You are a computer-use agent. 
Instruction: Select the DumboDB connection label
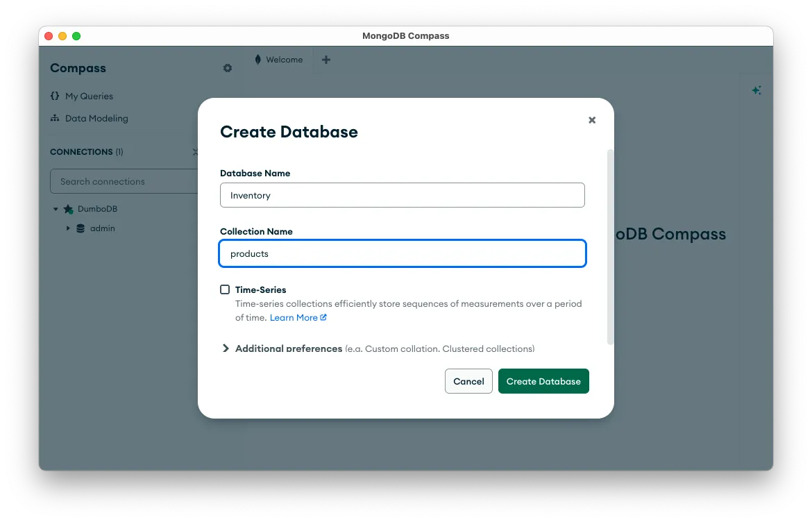(98, 209)
